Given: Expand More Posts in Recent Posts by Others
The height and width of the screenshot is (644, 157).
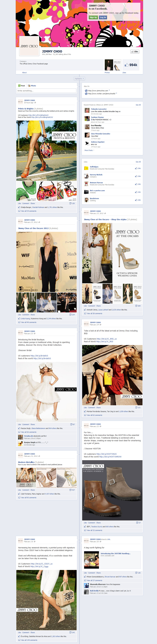Looking at the screenshot, I should pyautogui.click(x=89, y=150).
